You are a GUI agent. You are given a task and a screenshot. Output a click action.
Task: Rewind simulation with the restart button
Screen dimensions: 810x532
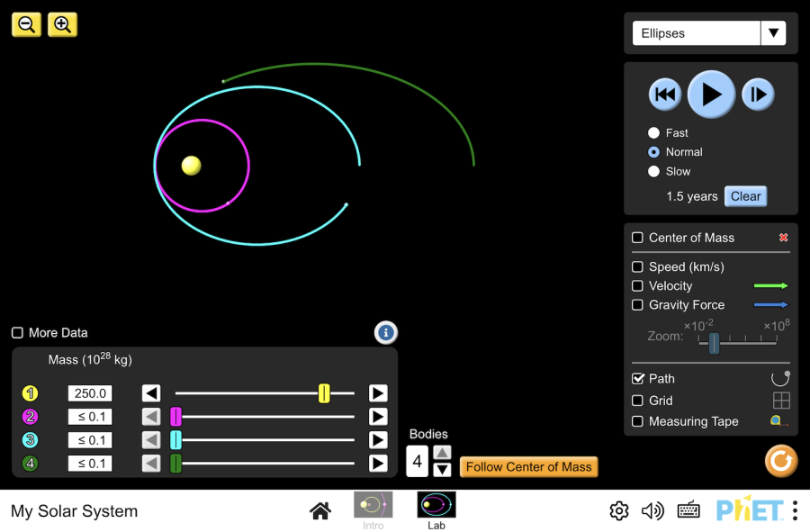point(665,95)
